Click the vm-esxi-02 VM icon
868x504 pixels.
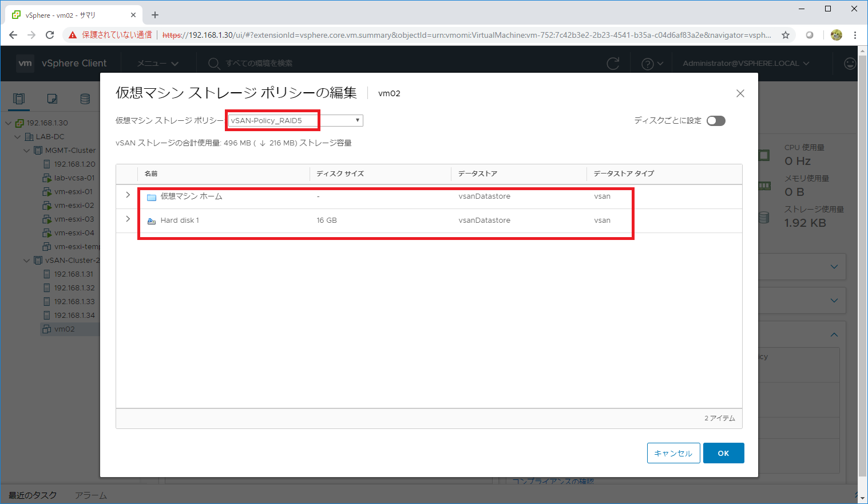pos(47,206)
